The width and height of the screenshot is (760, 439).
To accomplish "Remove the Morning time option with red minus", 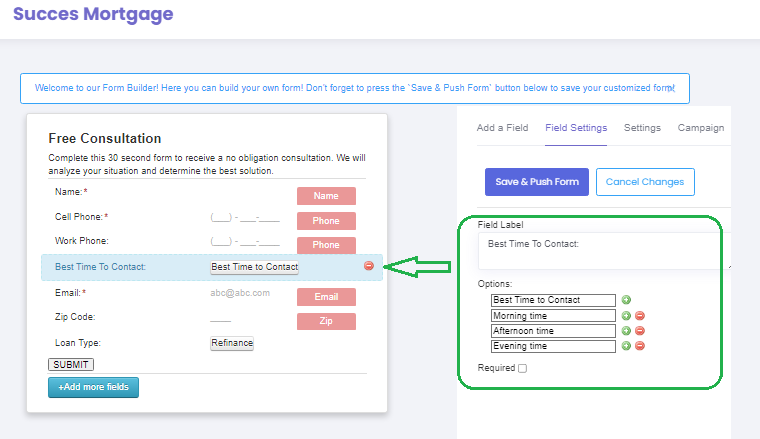I will 640,315.
